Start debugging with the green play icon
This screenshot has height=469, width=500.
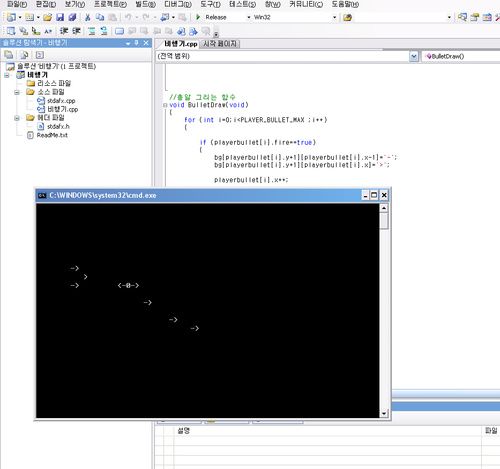click(x=198, y=17)
